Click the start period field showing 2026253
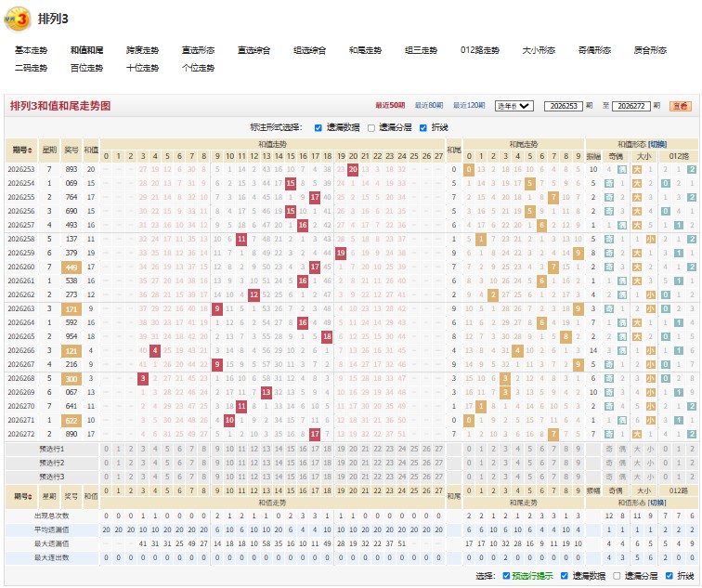Image resolution: width=702 pixels, height=588 pixels. point(564,106)
